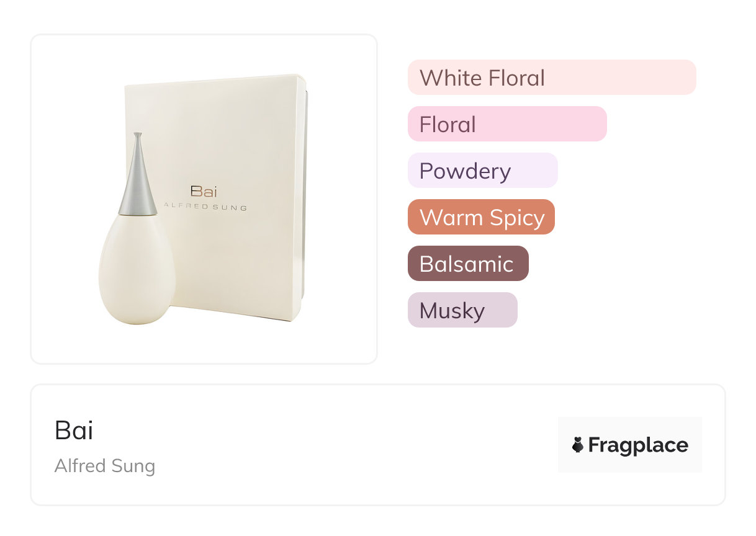Open the Bai perfume title
The width and height of the screenshot is (756, 536).
[74, 431]
